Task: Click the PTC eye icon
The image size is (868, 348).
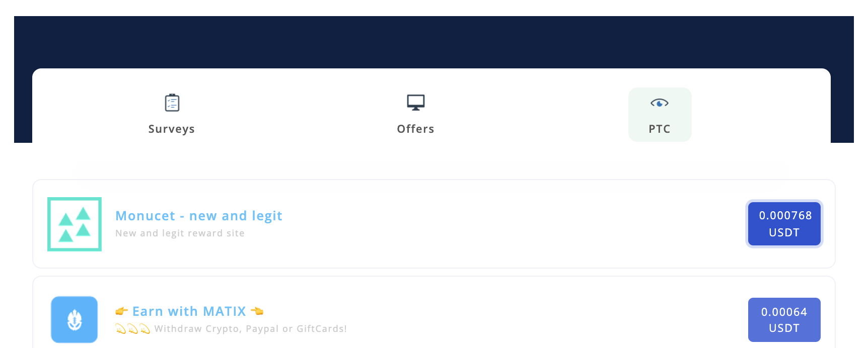Action: [659, 103]
